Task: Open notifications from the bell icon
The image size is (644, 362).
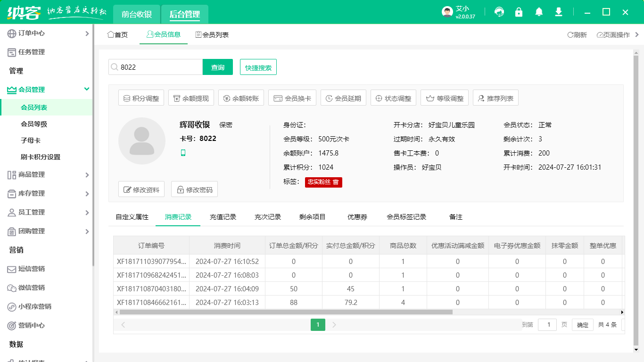Action: coord(538,12)
